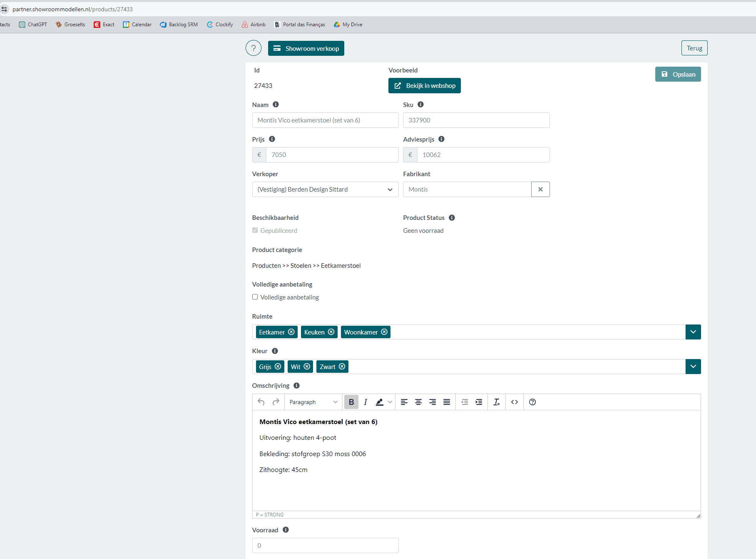Viewport: 756px width, 559px height.
Task: Remove the Grijs color tag
Action: pos(278,367)
